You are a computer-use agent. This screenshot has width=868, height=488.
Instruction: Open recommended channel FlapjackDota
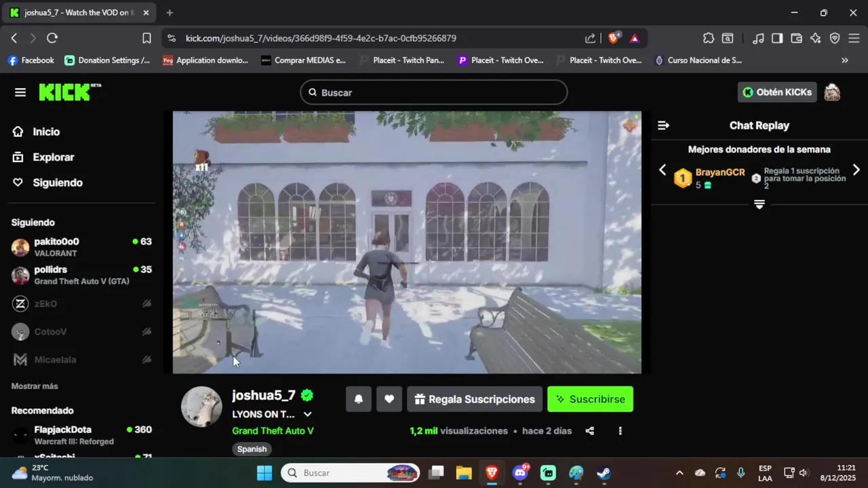pos(81,435)
